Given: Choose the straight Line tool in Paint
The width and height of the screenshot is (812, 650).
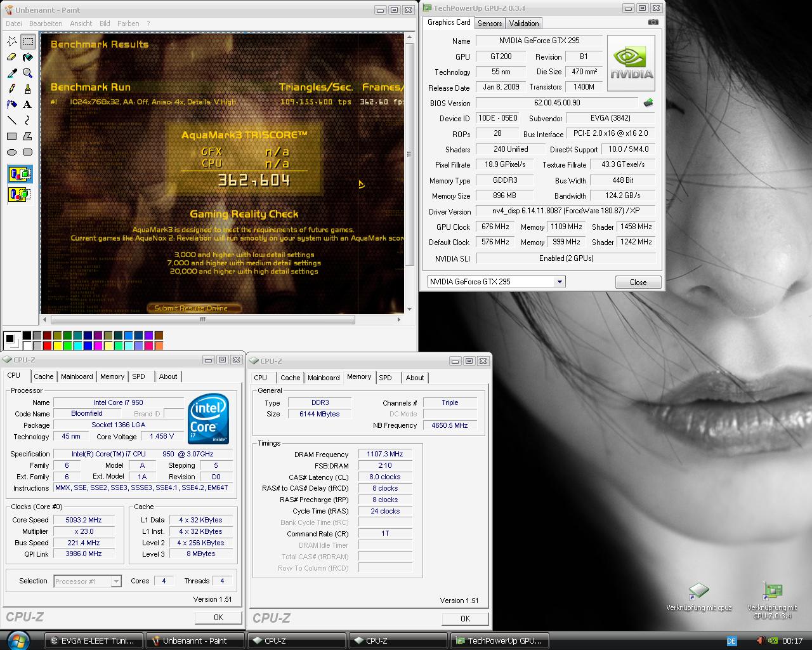Looking at the screenshot, I should click(12, 121).
